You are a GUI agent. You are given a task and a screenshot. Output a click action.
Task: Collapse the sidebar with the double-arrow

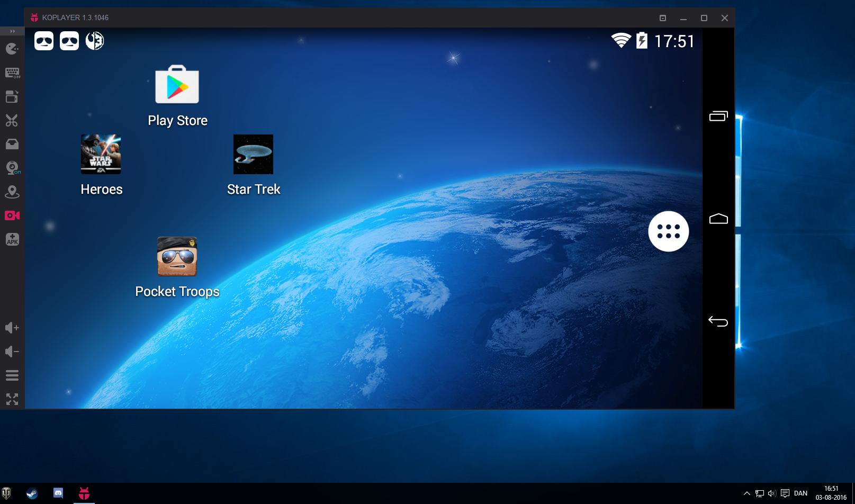pyautogui.click(x=12, y=31)
